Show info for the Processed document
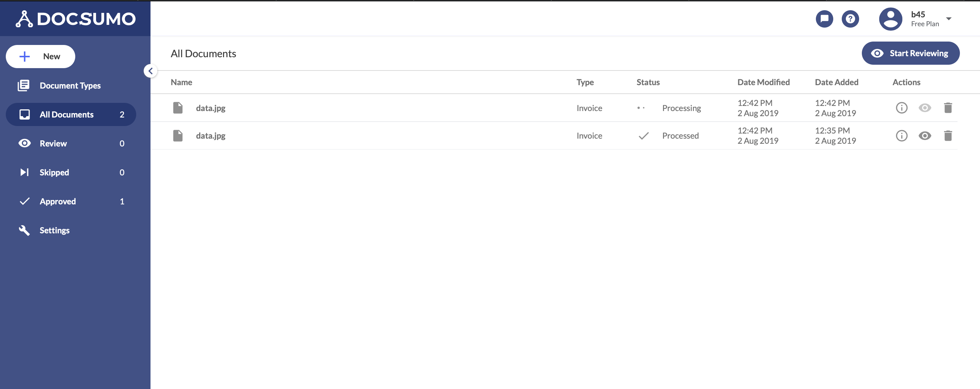Viewport: 980px width, 389px height. click(x=901, y=136)
